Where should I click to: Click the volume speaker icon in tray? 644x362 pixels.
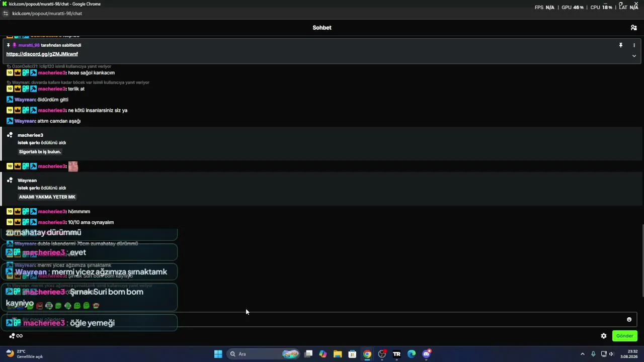[x=612, y=354]
